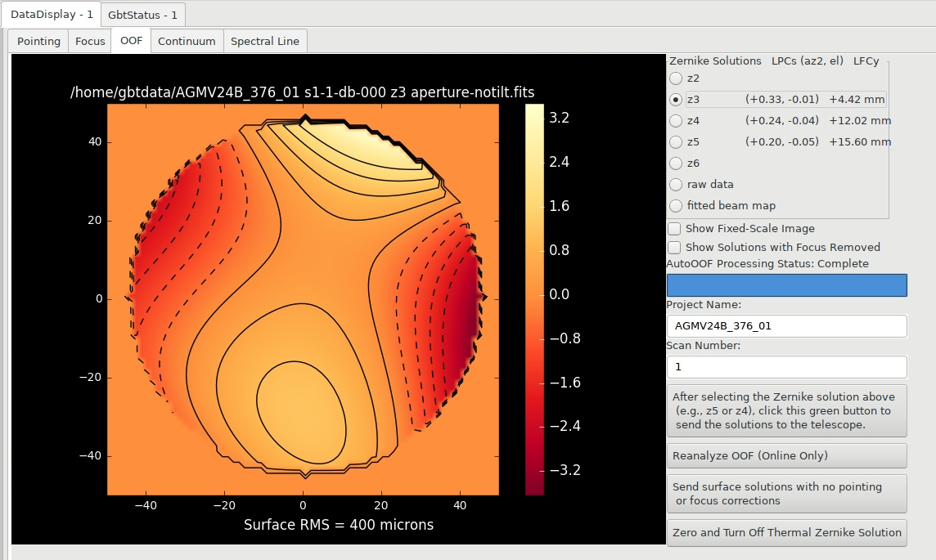The image size is (936, 560).
Task: Pick the z5 Zernike solution option
Action: coord(676,142)
